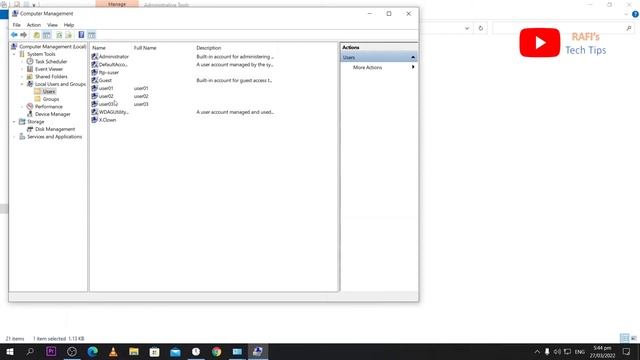Screen dimensions: 640x360
Task: Open the View menu
Action: [52, 25]
